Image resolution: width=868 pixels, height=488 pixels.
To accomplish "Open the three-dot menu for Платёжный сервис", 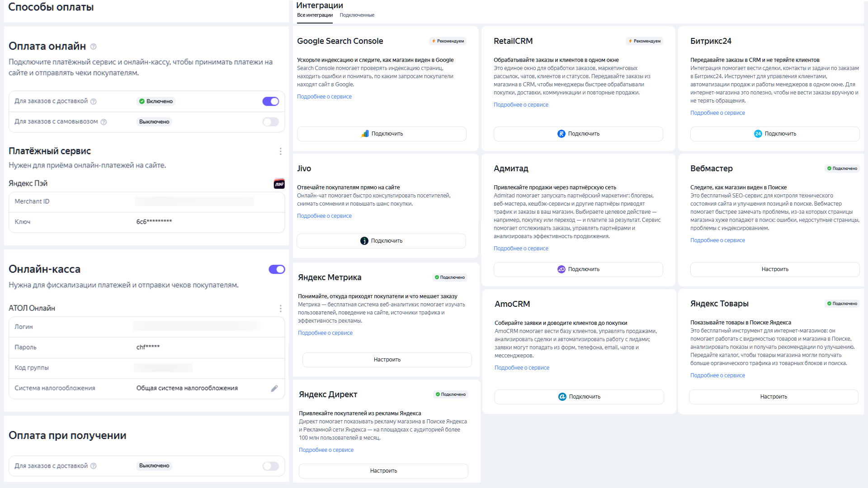I will click(x=280, y=151).
